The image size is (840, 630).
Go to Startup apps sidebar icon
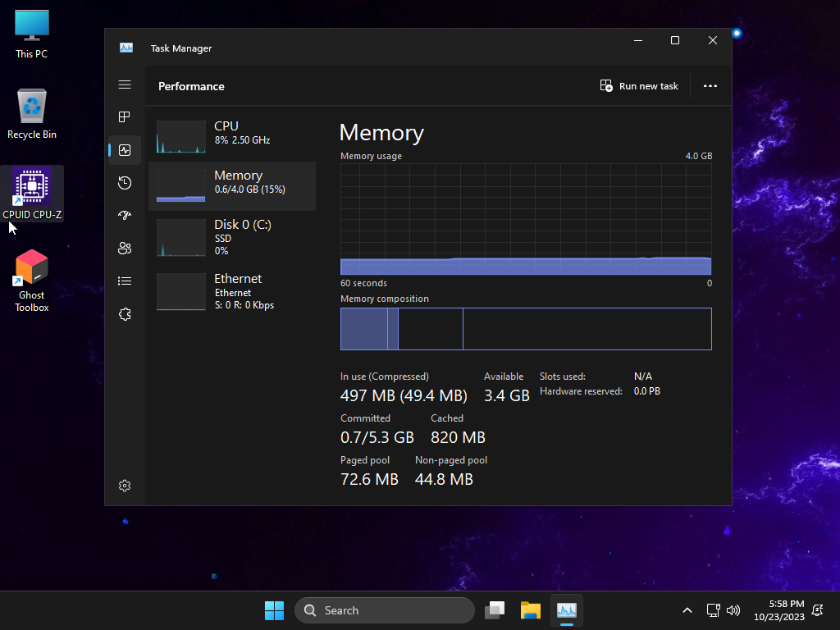(x=125, y=216)
